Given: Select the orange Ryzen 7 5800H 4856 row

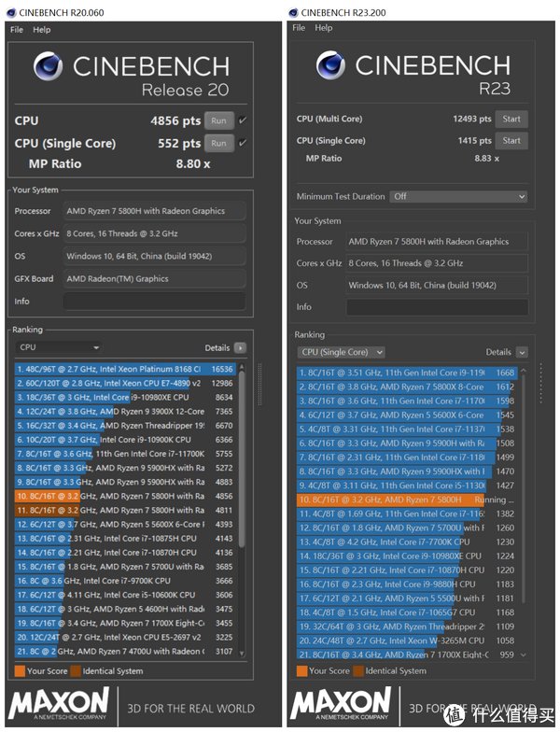Looking at the screenshot, I should (x=125, y=497).
